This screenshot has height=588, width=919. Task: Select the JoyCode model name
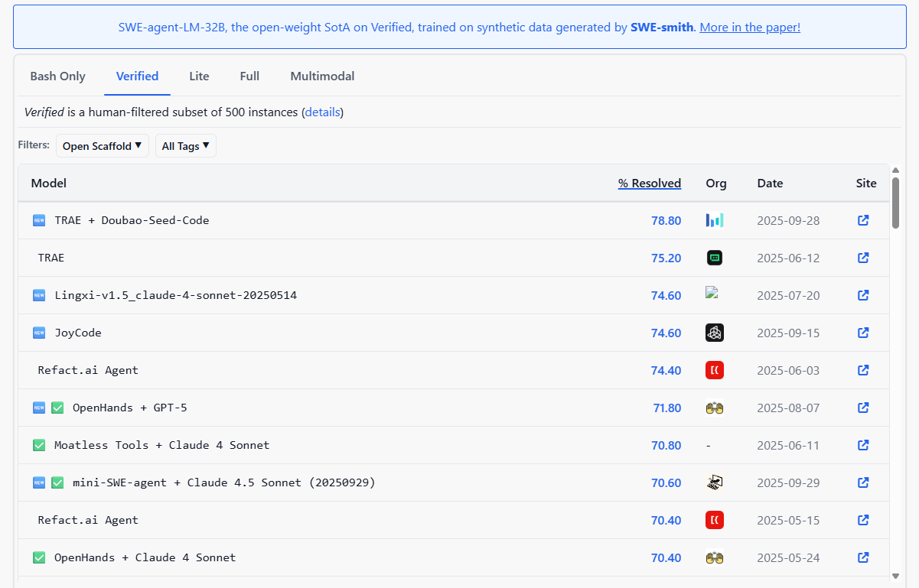tap(78, 333)
